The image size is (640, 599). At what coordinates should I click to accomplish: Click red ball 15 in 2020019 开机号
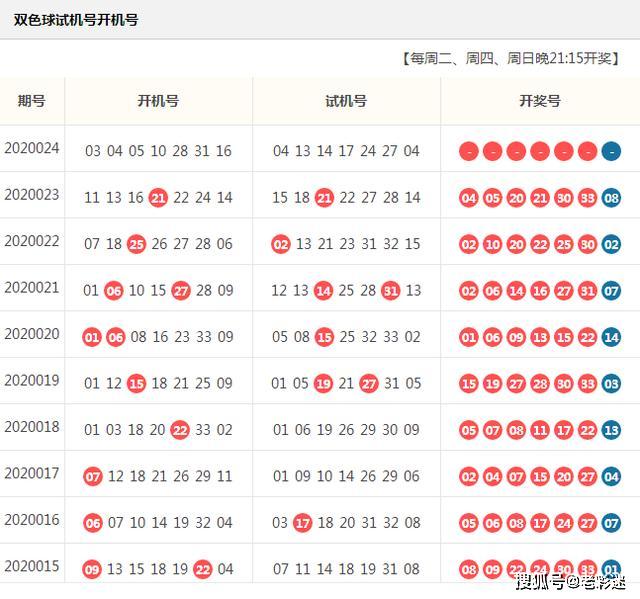point(136,384)
